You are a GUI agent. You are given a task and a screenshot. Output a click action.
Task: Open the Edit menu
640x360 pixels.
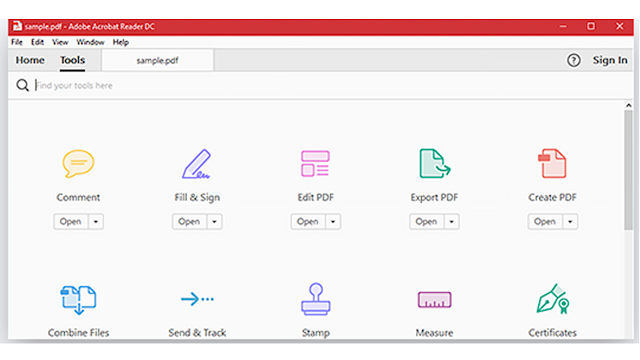point(37,42)
